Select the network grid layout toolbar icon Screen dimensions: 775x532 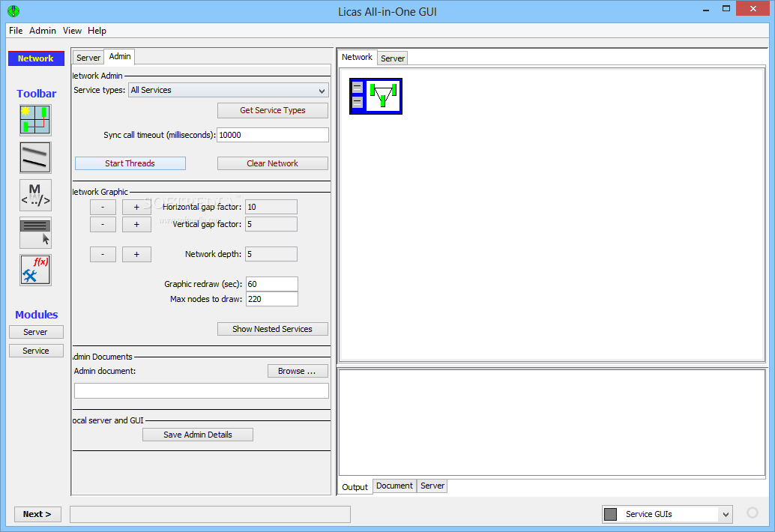tap(35, 120)
